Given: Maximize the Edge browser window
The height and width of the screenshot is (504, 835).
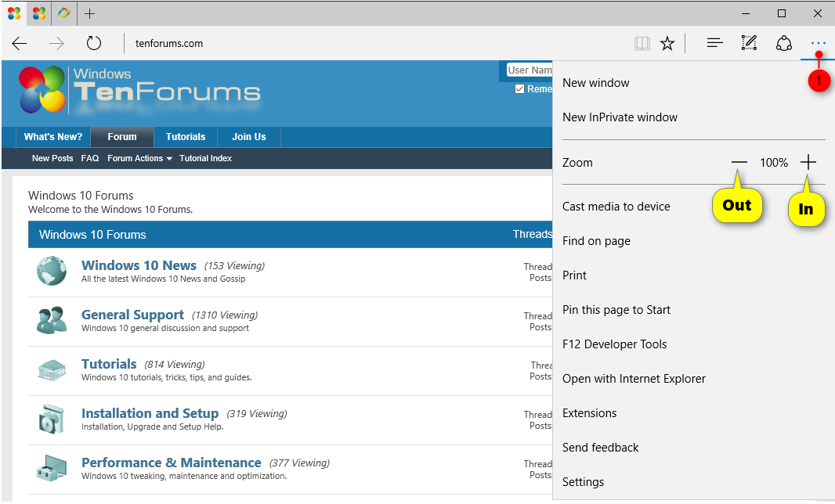Looking at the screenshot, I should click(x=782, y=13).
